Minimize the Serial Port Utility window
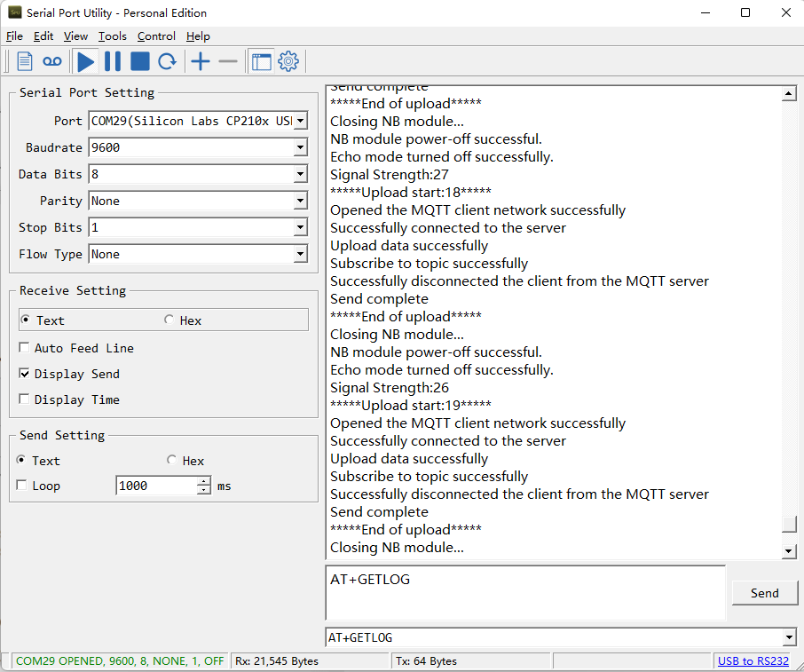The height and width of the screenshot is (672, 804). pos(705,12)
